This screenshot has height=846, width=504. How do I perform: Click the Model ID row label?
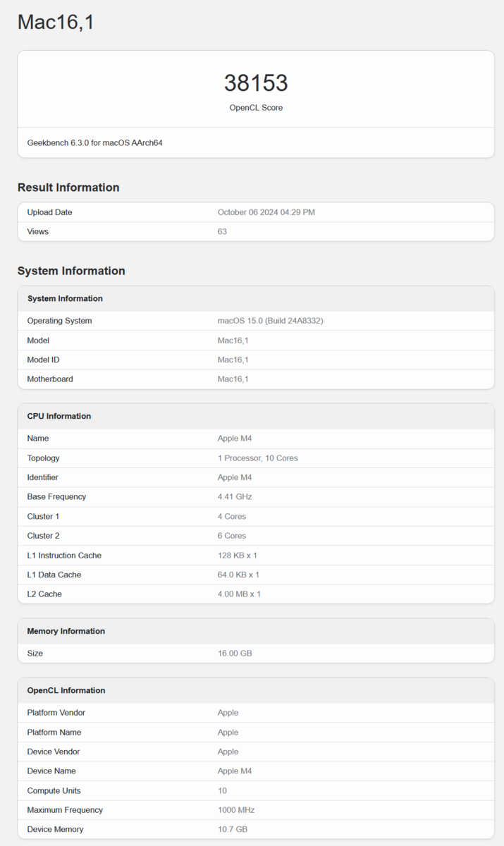click(43, 360)
